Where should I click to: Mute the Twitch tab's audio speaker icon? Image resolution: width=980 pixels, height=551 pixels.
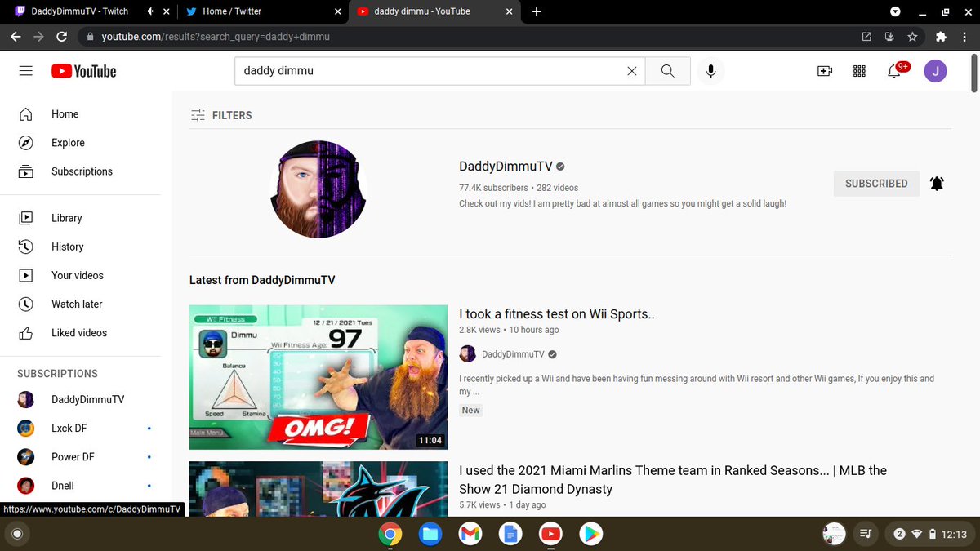(151, 11)
